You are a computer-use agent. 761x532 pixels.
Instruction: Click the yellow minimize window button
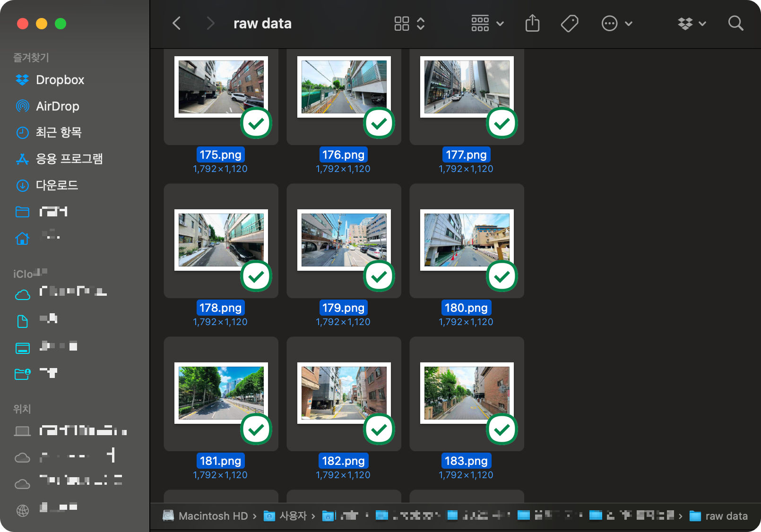[42, 23]
